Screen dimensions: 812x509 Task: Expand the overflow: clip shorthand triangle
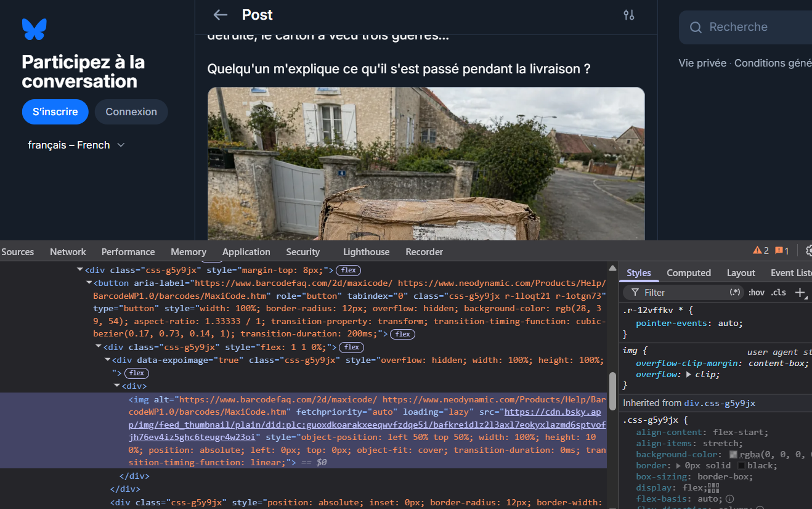pos(689,374)
